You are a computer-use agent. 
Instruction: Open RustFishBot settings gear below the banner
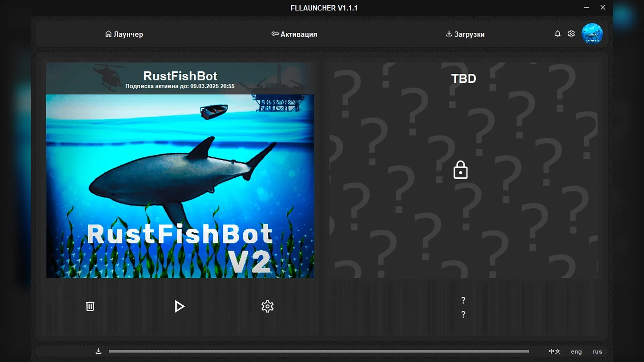[x=267, y=306]
